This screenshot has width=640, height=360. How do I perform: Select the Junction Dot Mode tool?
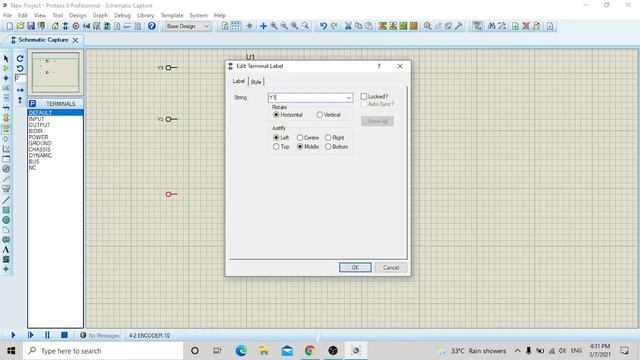pos(6,78)
